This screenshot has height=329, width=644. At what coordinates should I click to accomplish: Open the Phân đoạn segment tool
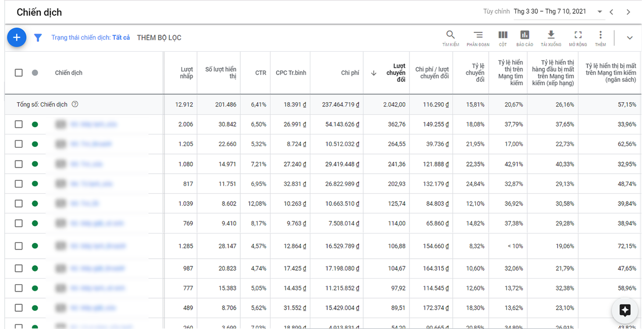478,38
